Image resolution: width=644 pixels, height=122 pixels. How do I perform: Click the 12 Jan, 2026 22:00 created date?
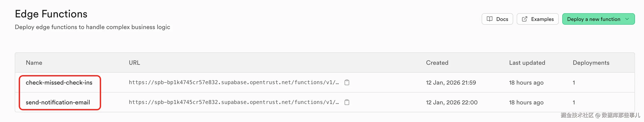pyautogui.click(x=452, y=102)
